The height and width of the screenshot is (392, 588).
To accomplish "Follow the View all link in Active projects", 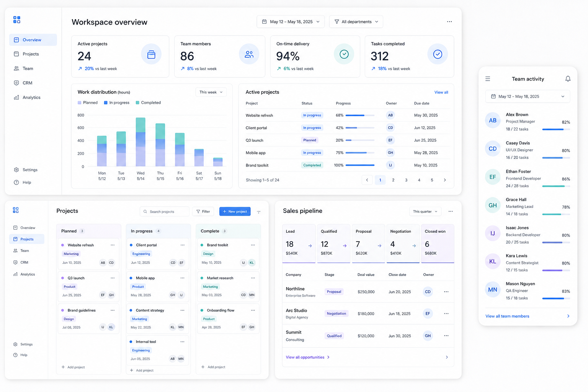I will (x=441, y=92).
